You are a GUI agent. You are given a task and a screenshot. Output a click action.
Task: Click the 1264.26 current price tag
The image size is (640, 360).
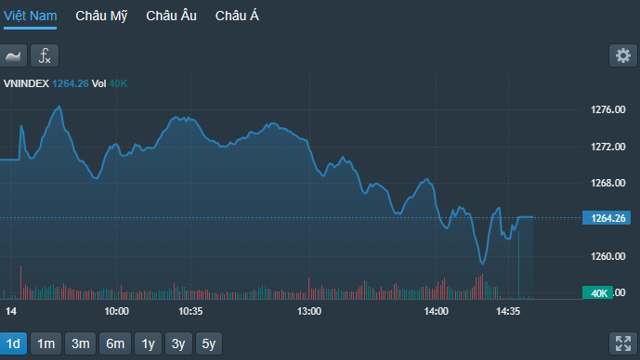(x=606, y=218)
